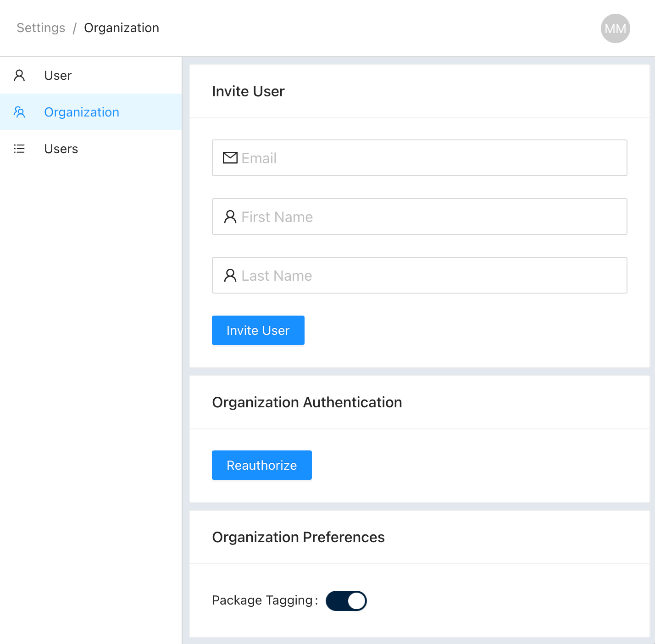This screenshot has width=655, height=644.
Task: Click the envelope icon in Email field
Action: click(230, 158)
